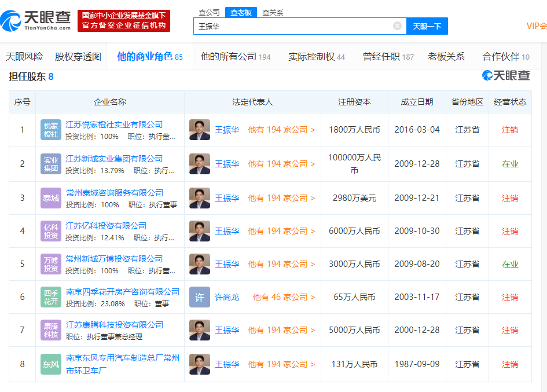This screenshot has width=547, height=392.
Task: Open the 康腾科技 company logo badge
Action: (51, 330)
